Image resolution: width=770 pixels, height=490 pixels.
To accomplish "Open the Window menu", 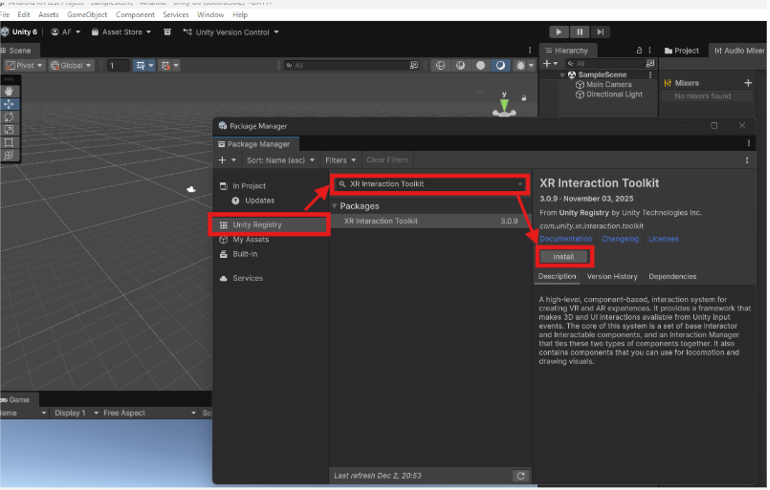I will click(210, 15).
